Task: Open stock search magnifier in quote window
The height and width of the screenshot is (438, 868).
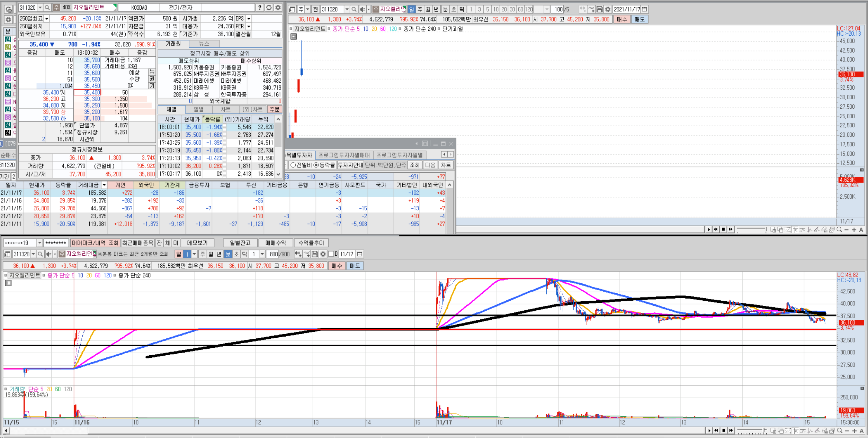Action: [x=47, y=7]
